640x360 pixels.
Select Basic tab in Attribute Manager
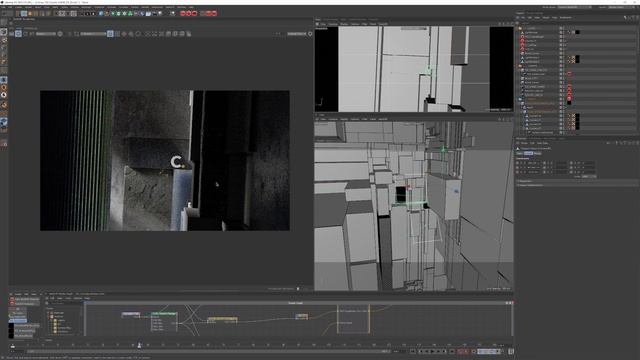(519, 153)
